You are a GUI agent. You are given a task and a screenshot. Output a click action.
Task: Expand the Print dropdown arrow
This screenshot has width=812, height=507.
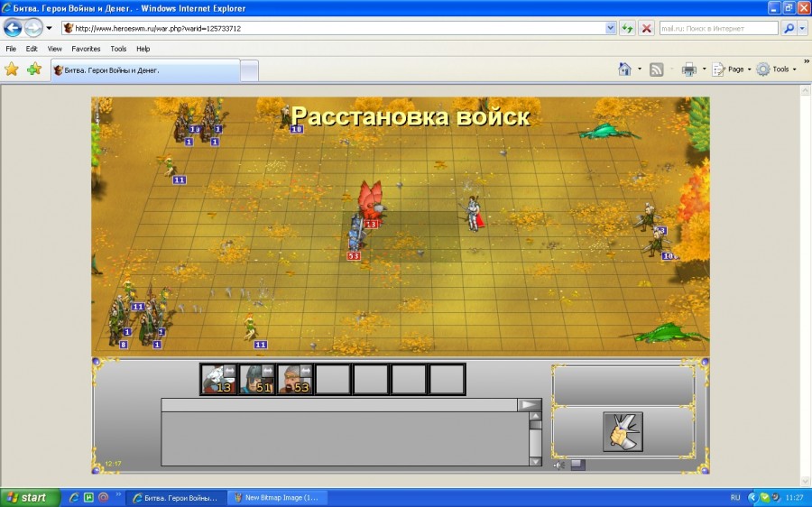[704, 69]
